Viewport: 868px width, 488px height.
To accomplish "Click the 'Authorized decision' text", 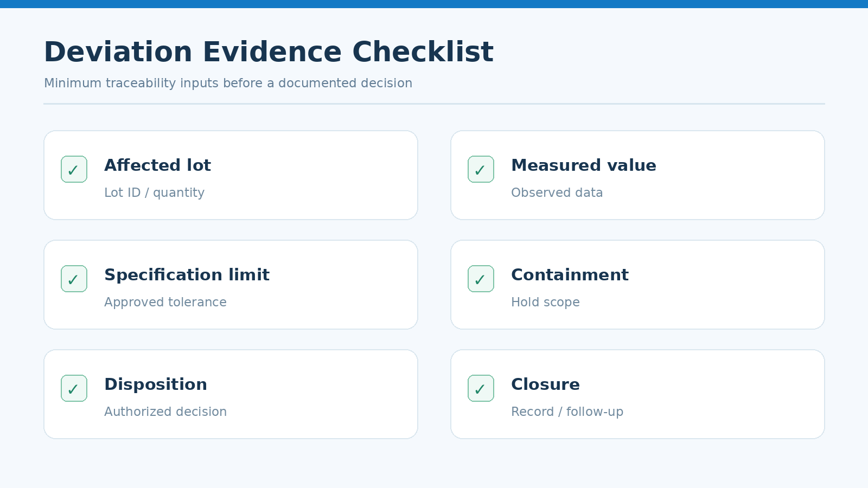I will tap(165, 412).
